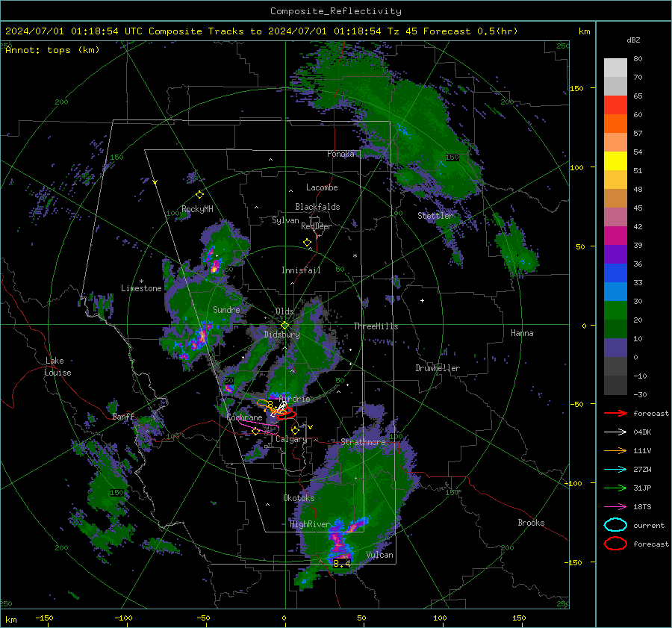Click the Innisfail city label
672x628 pixels.
[301, 270]
